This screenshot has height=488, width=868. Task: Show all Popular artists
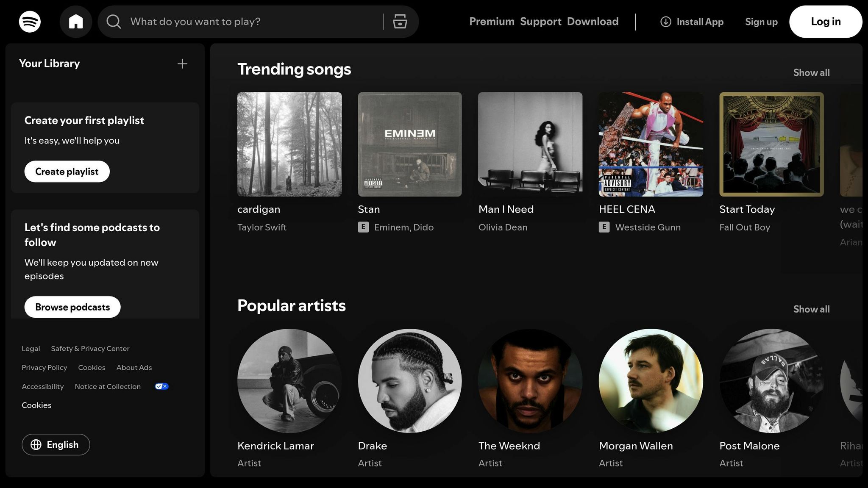point(812,309)
